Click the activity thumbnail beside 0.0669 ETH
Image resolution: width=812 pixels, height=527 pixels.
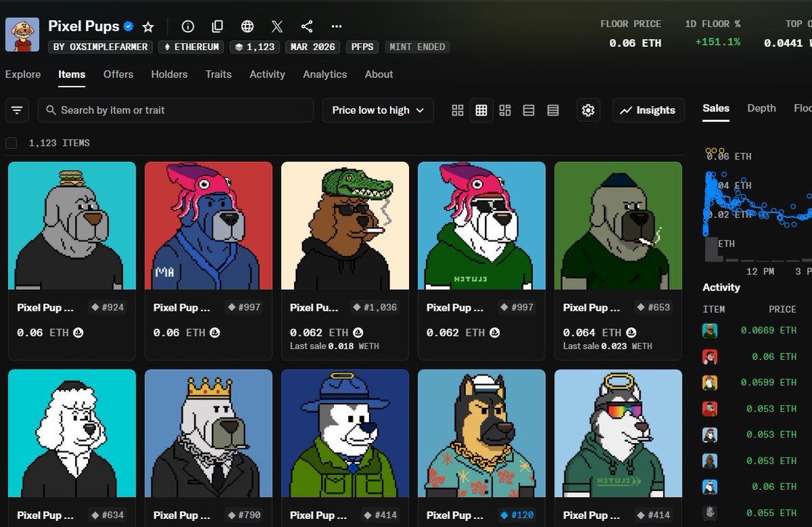(710, 331)
